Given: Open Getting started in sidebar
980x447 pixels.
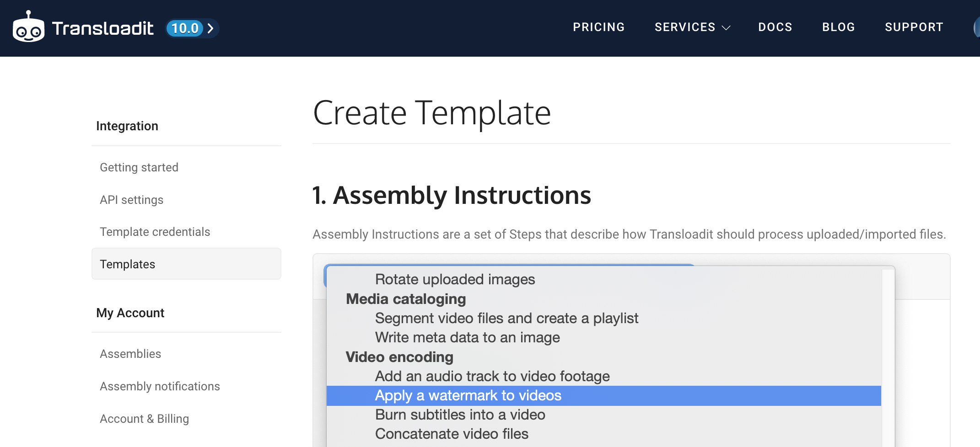Looking at the screenshot, I should coord(139,167).
